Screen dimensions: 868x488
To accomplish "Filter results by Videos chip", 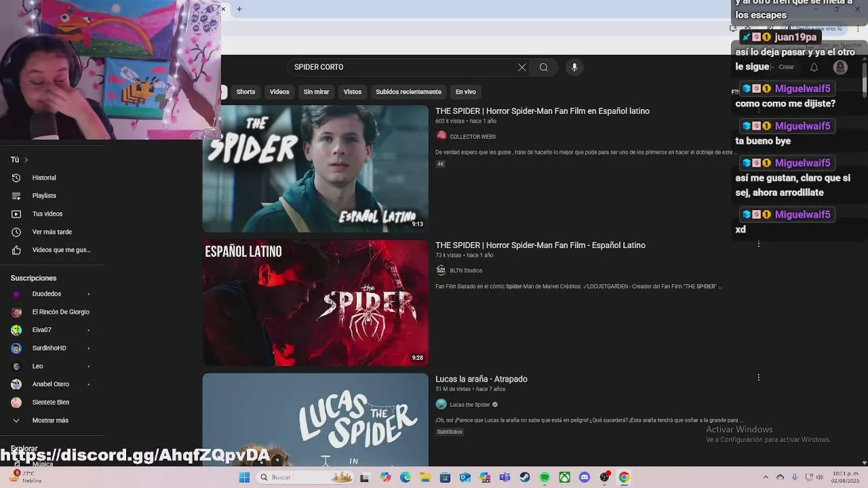I will point(279,91).
